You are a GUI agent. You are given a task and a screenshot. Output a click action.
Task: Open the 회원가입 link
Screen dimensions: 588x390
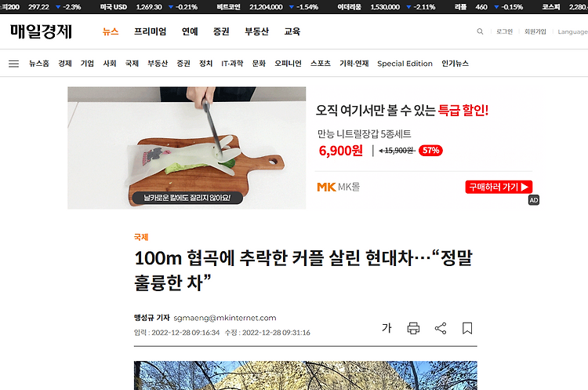click(535, 32)
